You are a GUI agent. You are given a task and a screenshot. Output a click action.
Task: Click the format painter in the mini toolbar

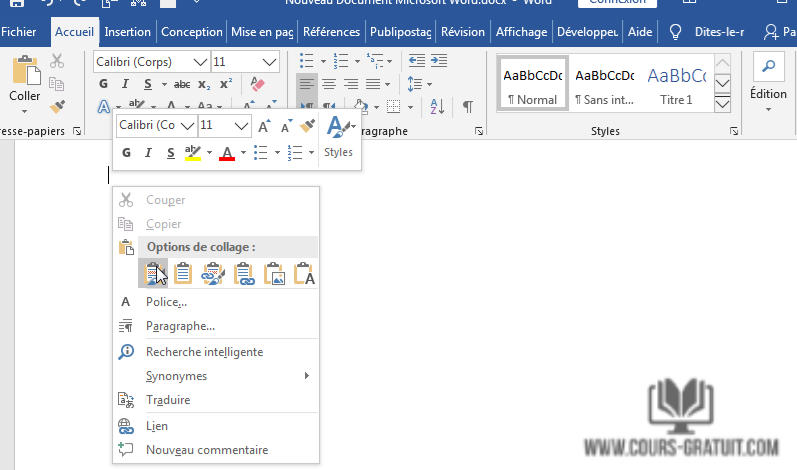(308, 126)
